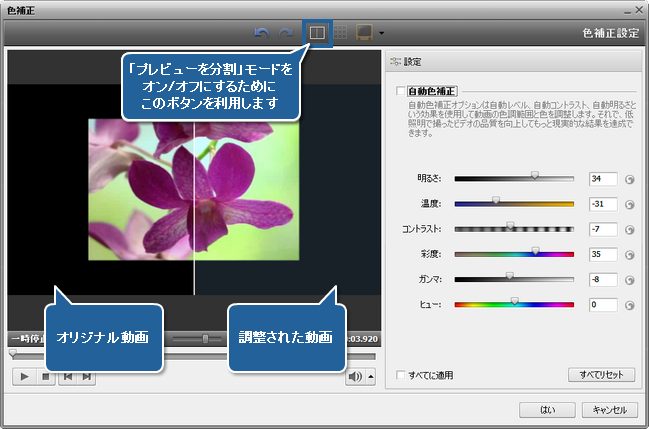The width and height of the screenshot is (649, 429).
Task: Click the 彩度 saturation slider handle
Action: coord(535,254)
